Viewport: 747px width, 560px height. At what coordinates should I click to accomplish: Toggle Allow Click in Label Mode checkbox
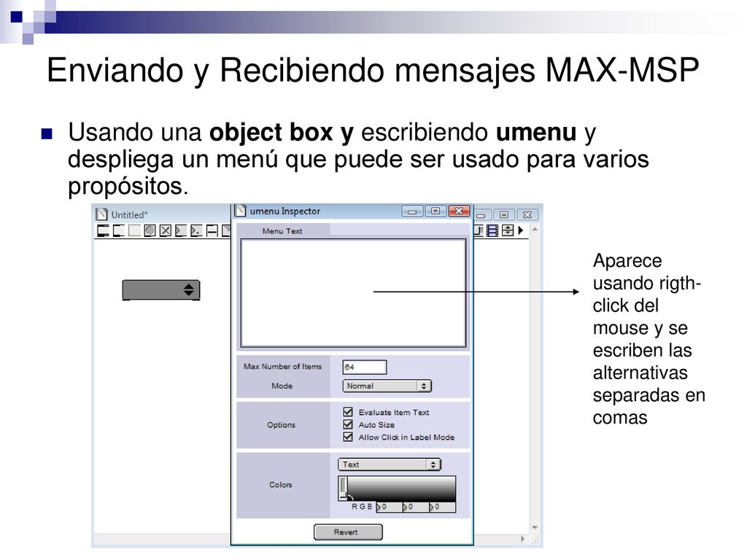[x=348, y=437]
